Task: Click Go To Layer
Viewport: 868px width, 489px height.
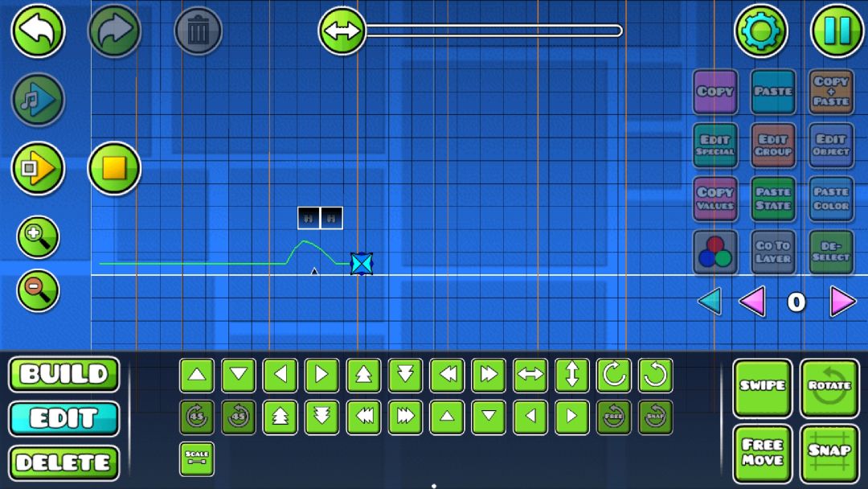Action: [773, 253]
